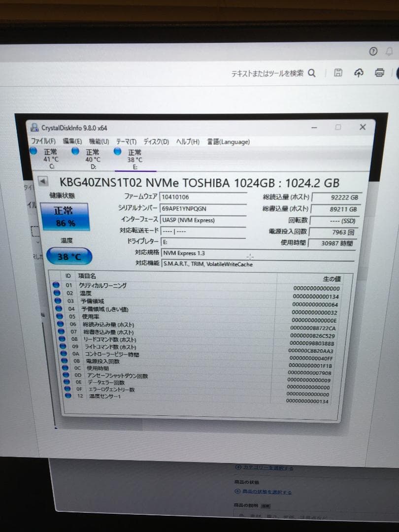Click the cloud upload icon in background window
This screenshot has width=399, height=532.
pyautogui.click(x=359, y=72)
